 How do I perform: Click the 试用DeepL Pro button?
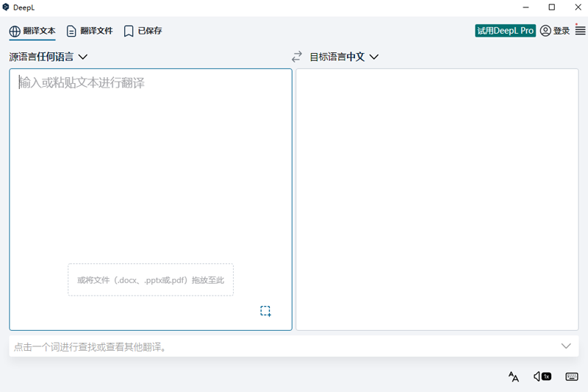click(506, 31)
